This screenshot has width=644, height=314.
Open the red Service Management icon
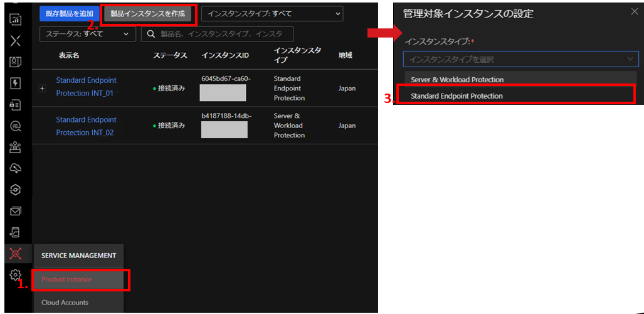click(16, 254)
